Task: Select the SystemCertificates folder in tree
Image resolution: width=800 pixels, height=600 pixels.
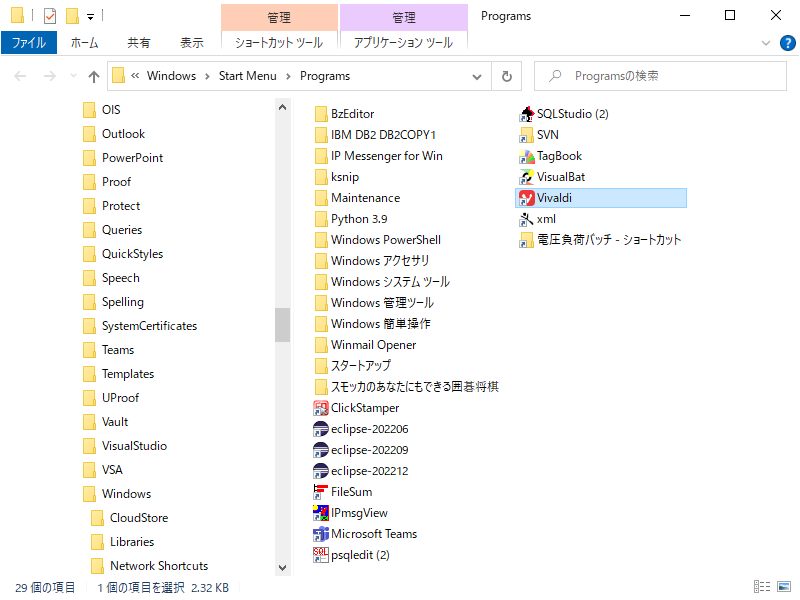Action: click(x=149, y=326)
